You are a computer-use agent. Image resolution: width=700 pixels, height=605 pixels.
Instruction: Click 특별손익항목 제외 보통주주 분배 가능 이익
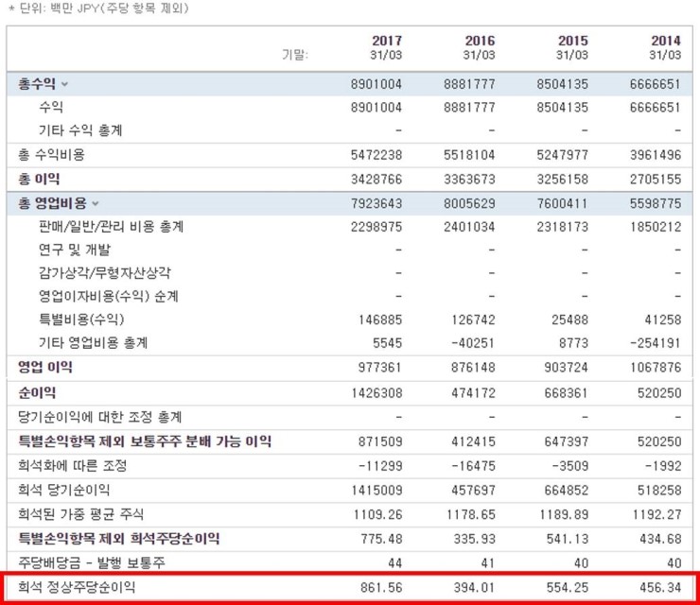[145, 441]
